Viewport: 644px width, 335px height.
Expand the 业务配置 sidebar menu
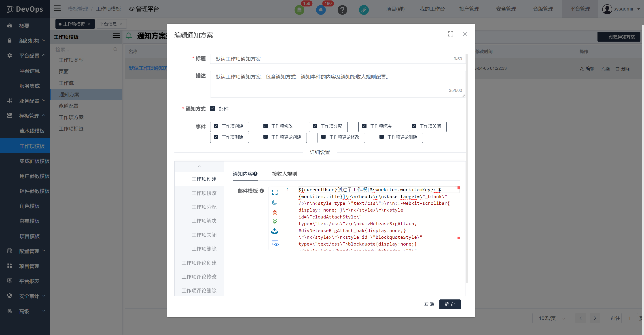(x=29, y=101)
